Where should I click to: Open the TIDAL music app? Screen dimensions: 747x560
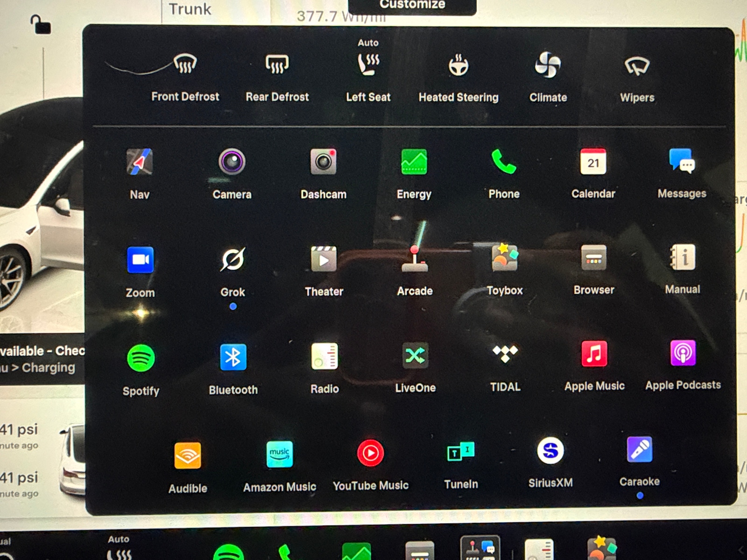[505, 354]
